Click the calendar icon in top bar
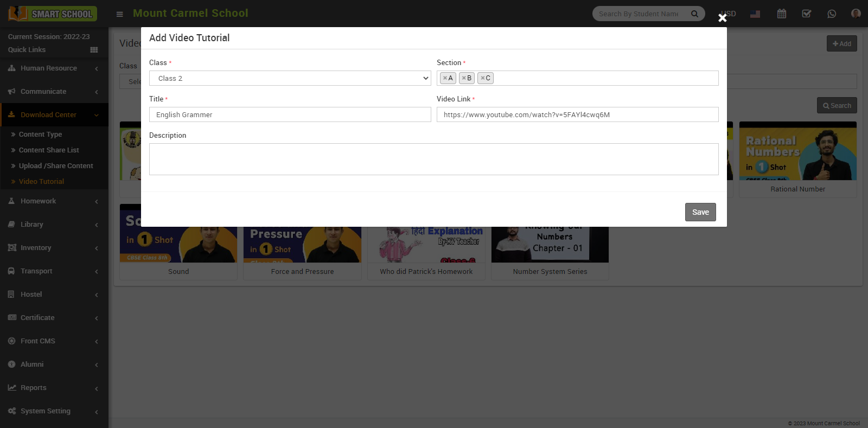 781,14
